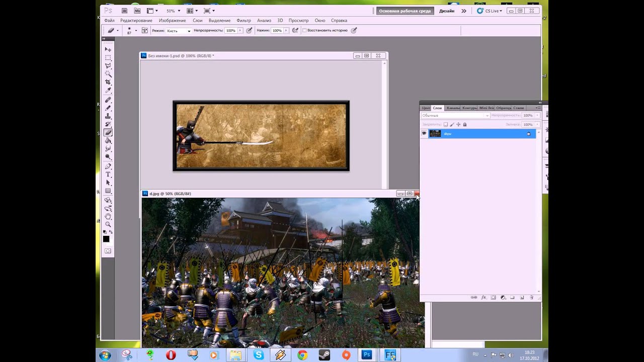
Task: Select the 3D Object Rotate tool
Action: coord(108,200)
